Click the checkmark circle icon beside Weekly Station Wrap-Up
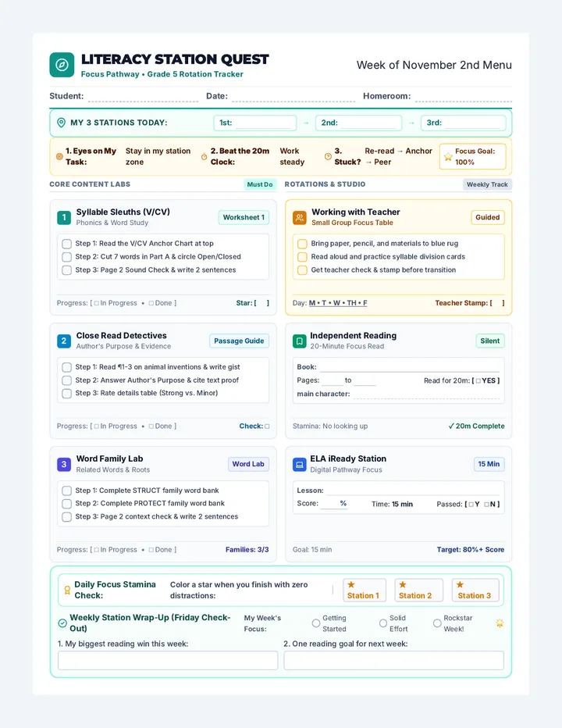This screenshot has width=562, height=728. click(x=62, y=623)
